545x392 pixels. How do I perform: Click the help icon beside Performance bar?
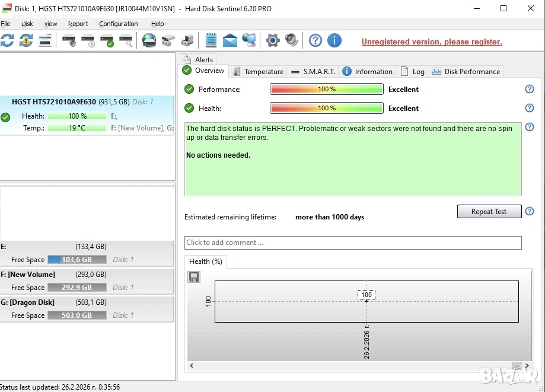coord(530,89)
